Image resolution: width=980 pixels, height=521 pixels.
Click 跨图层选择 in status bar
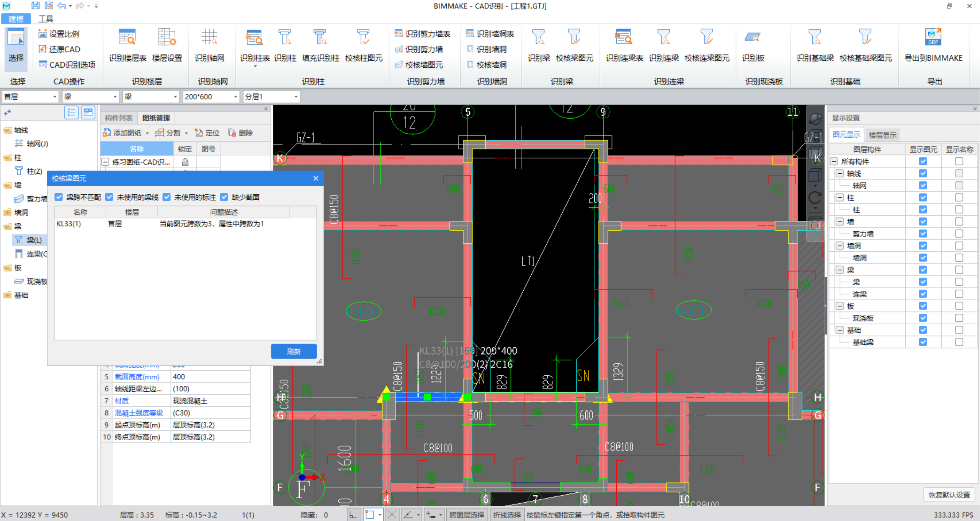pos(467,515)
